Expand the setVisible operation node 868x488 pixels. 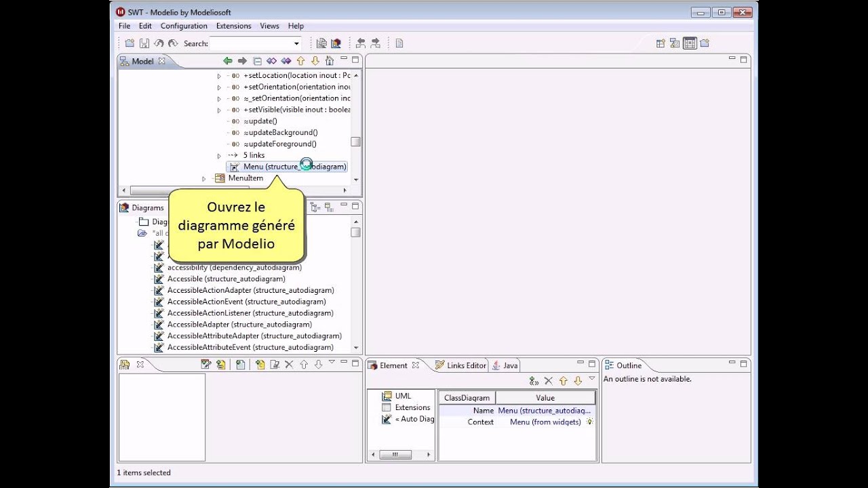tap(219, 110)
